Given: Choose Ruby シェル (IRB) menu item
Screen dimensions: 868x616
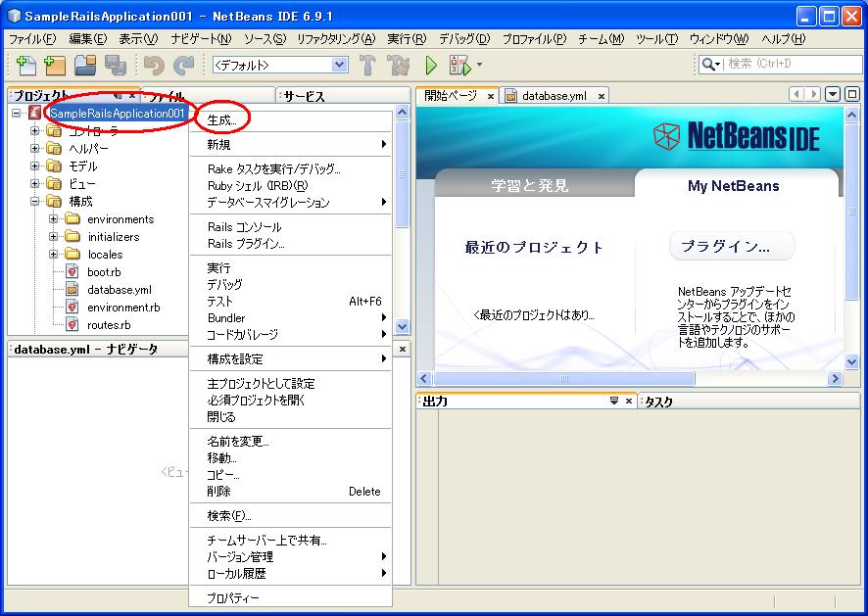Looking at the screenshot, I should (291, 185).
